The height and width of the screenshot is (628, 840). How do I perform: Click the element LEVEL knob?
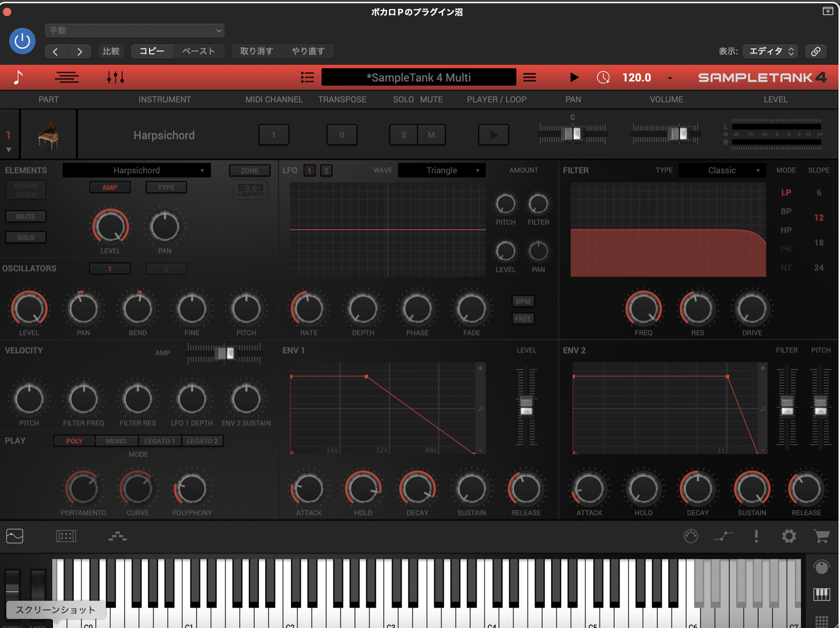(x=111, y=227)
